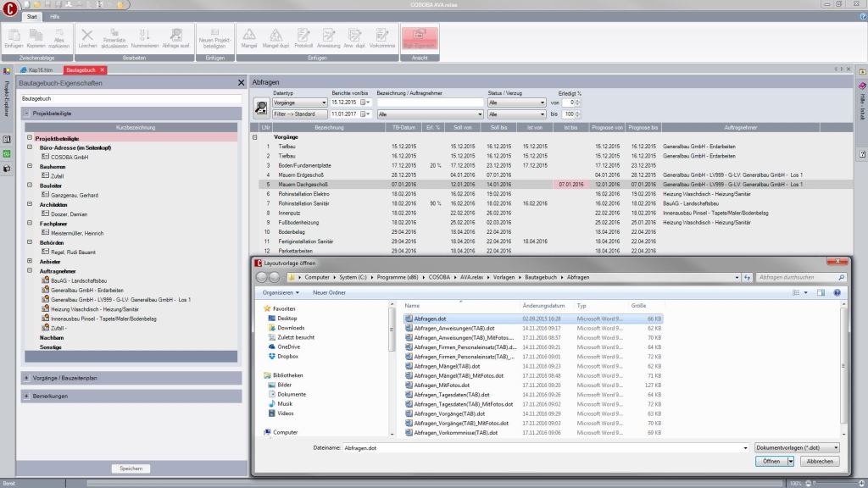868x488 pixels.
Task: Switch to the Hilfe ribbon tab
Action: pyautogui.click(x=55, y=16)
